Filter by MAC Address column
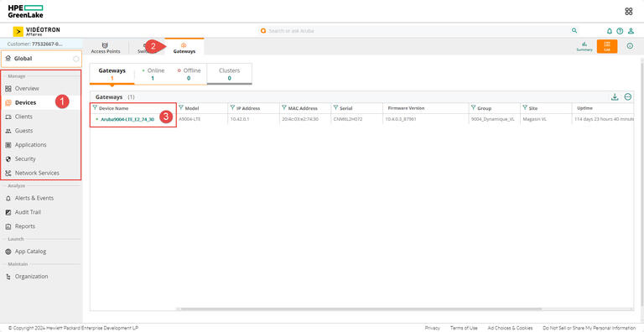Image resolution: width=644 pixels, height=332 pixels. pos(284,107)
